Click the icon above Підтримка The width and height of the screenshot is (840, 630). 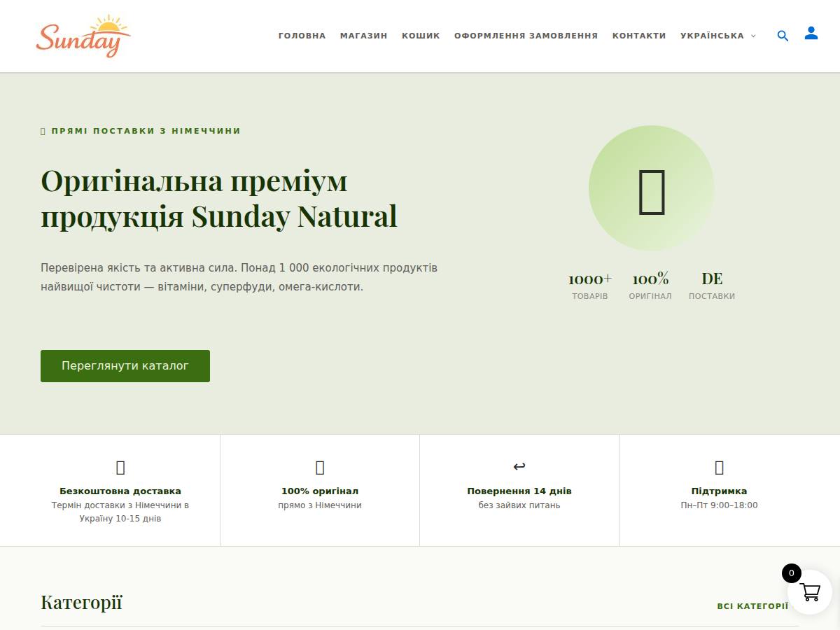coord(719,468)
